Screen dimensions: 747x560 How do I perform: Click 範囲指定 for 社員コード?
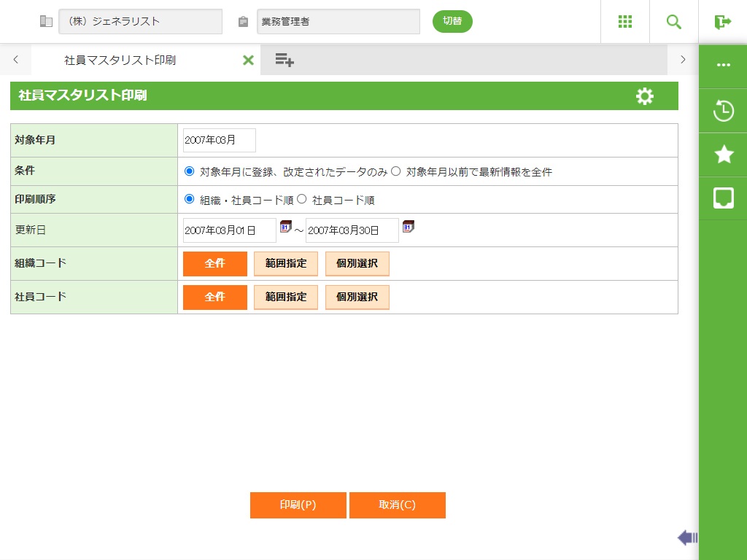coord(286,297)
